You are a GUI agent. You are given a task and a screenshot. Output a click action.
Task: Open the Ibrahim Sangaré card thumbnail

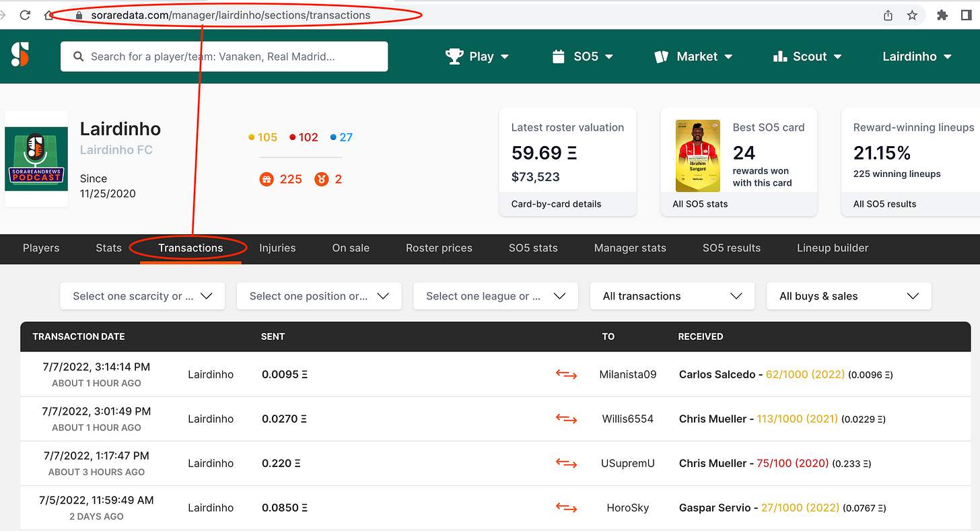click(x=697, y=156)
